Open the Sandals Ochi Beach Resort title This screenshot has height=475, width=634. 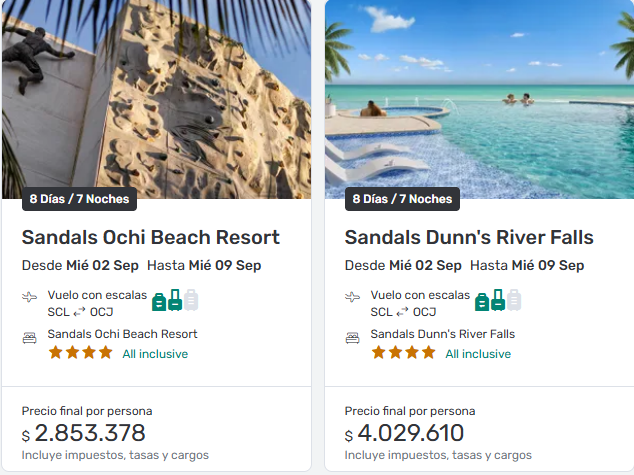point(151,237)
